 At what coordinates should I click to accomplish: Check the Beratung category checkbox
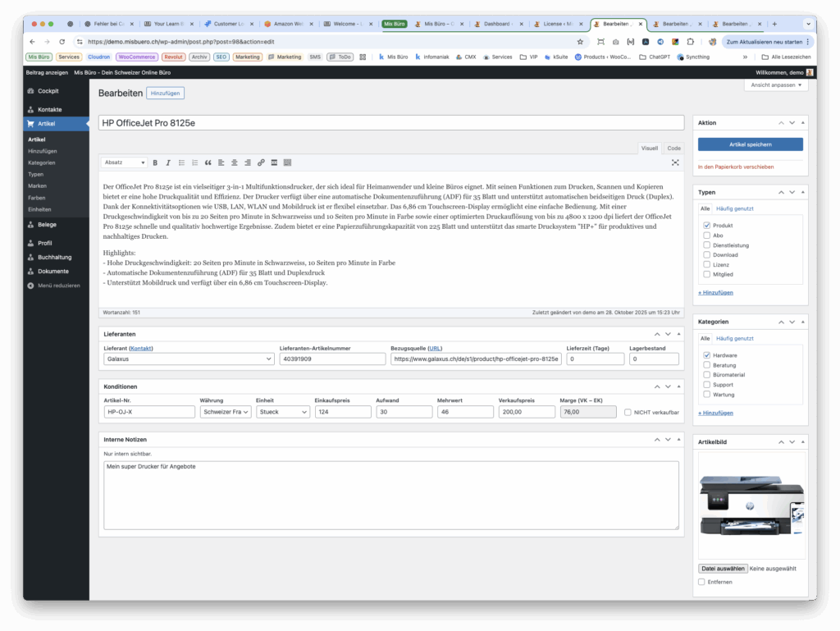(707, 364)
